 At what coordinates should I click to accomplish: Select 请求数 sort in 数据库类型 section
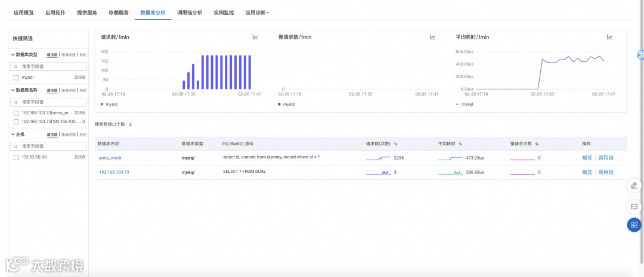(x=52, y=55)
